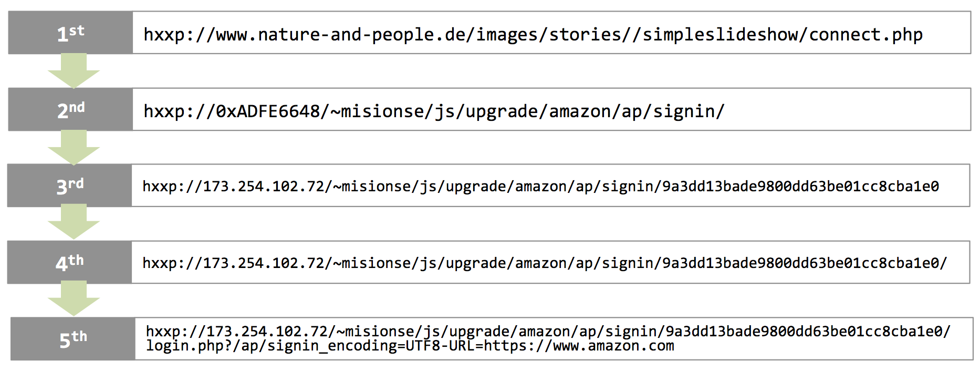Click 'https://www.amazon.com' text in last row

point(579,346)
